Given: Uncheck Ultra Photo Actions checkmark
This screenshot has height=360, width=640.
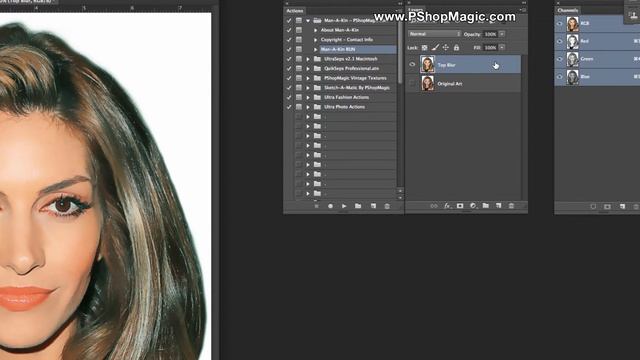Looking at the screenshot, I should pyautogui.click(x=289, y=107).
